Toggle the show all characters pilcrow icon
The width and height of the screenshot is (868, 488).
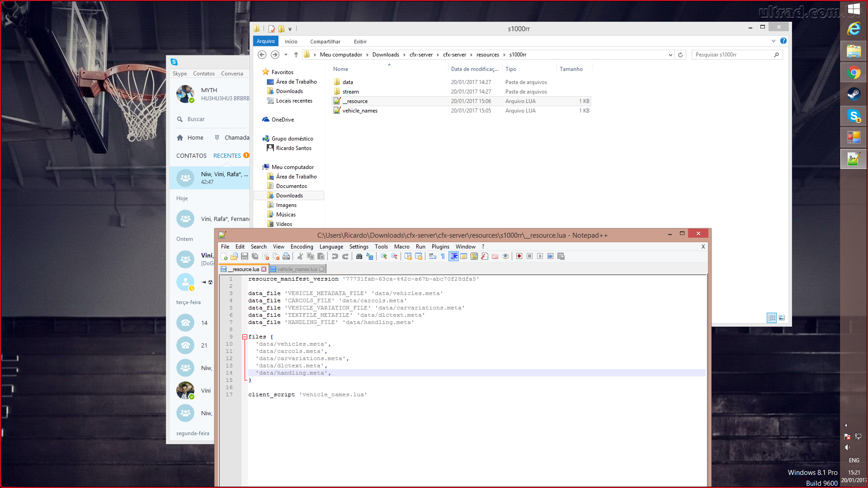(x=443, y=256)
